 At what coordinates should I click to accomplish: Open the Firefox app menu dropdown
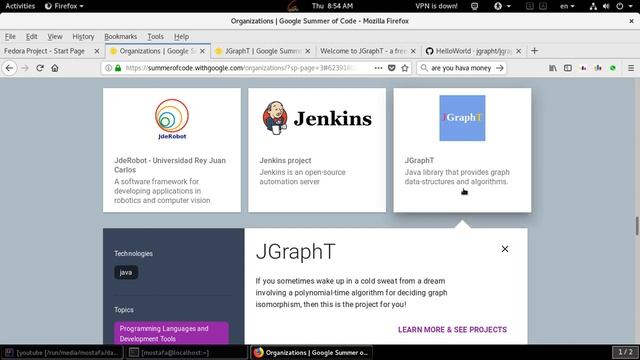(64, 6)
